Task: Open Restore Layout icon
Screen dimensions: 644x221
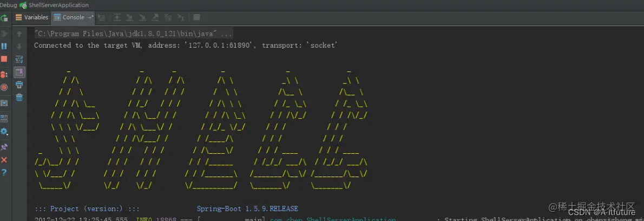Action: (4, 119)
